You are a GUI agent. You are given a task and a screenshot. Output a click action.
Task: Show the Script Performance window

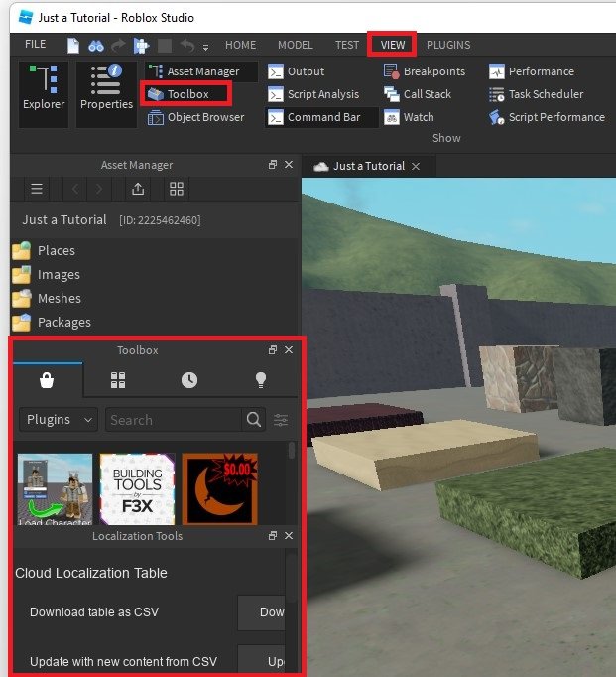tap(547, 117)
